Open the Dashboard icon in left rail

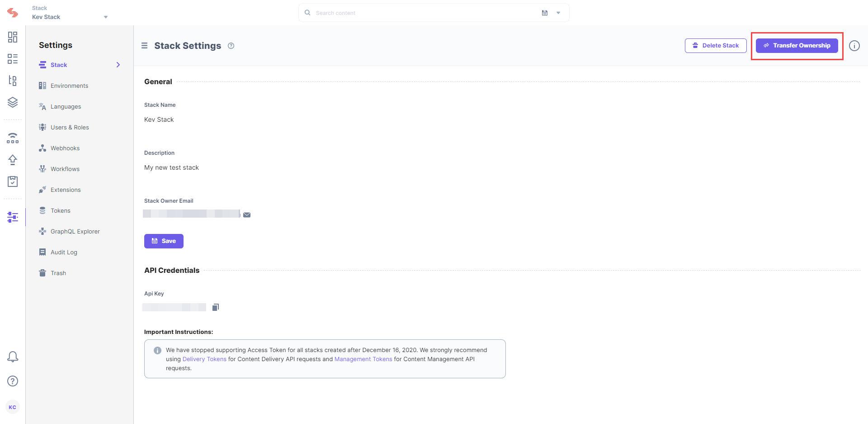coord(13,37)
